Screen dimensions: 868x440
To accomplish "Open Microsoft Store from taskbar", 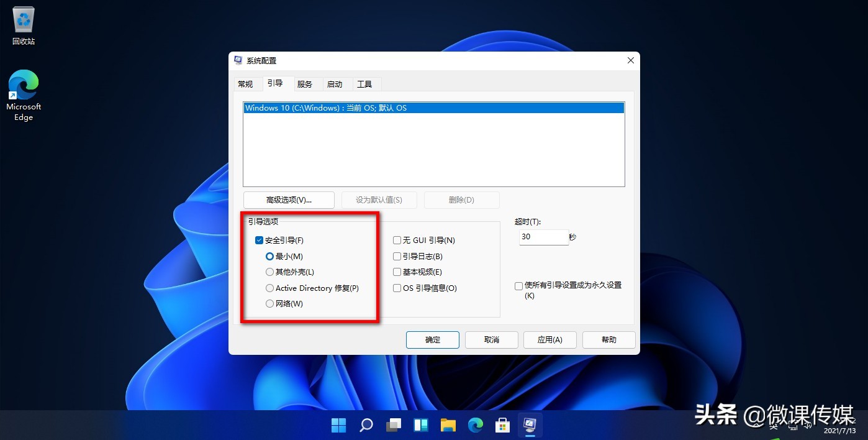I will pos(502,425).
